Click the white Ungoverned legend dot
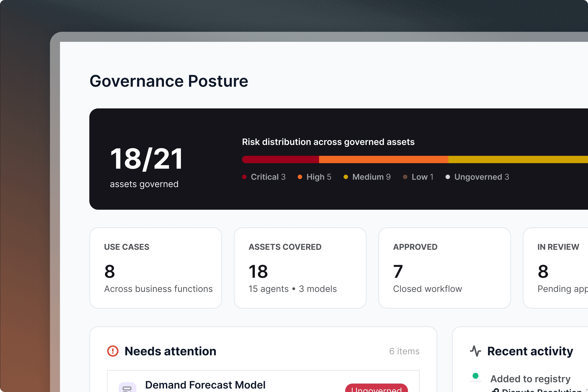 coord(448,177)
